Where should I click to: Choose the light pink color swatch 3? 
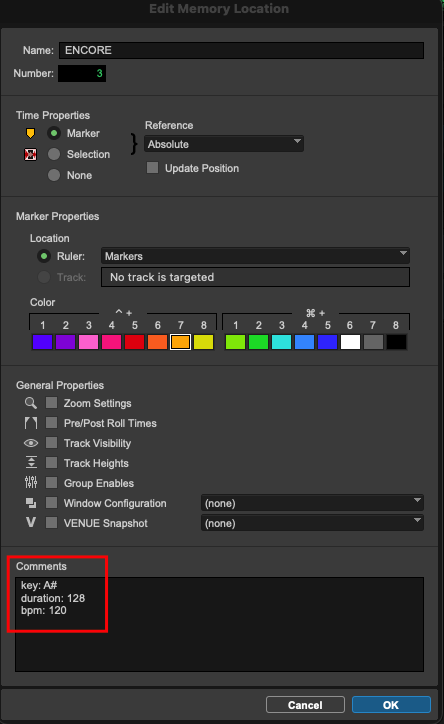89,342
